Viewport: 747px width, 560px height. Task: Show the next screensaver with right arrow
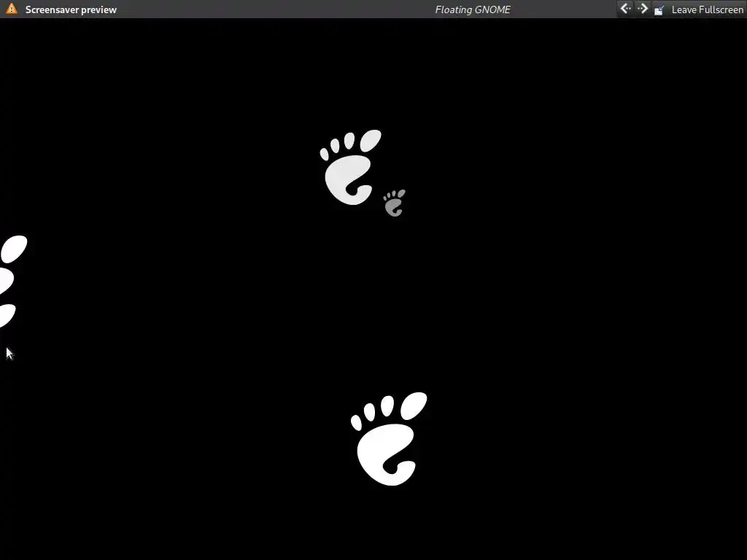pyautogui.click(x=643, y=9)
